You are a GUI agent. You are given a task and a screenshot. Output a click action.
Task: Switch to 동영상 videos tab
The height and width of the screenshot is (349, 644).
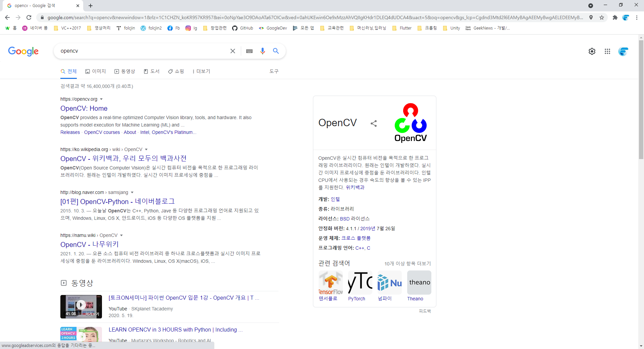pos(125,71)
